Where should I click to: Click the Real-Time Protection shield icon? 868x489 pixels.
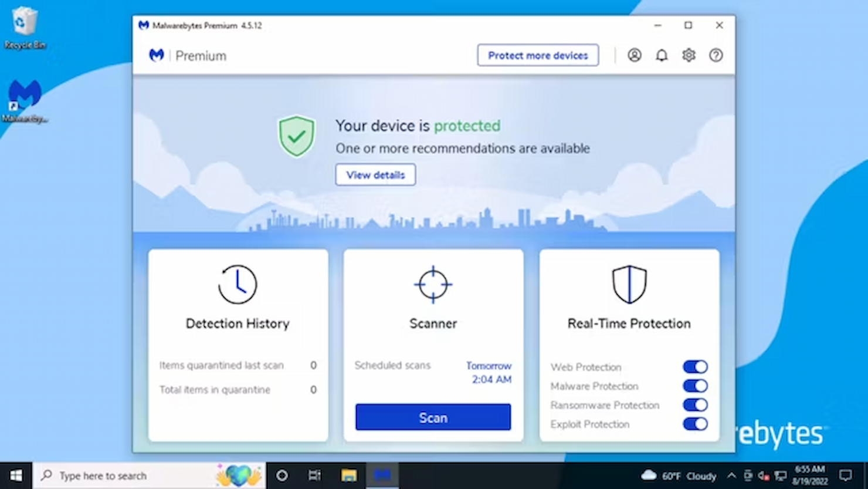[x=629, y=285]
